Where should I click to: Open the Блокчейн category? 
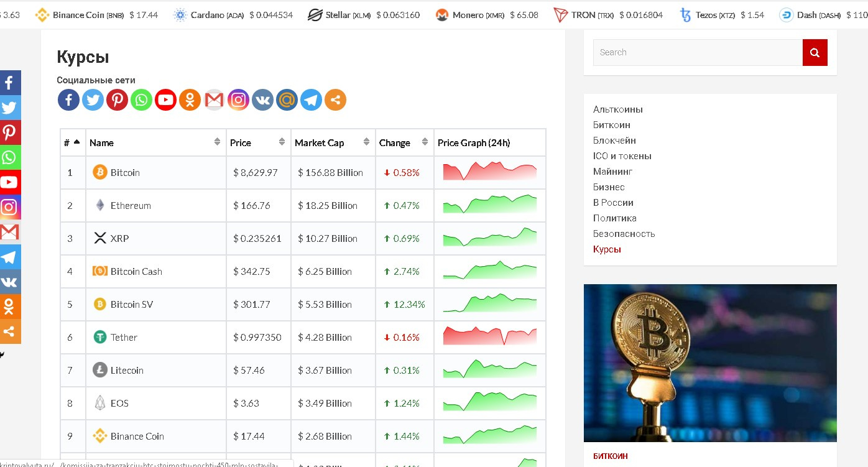[614, 141]
